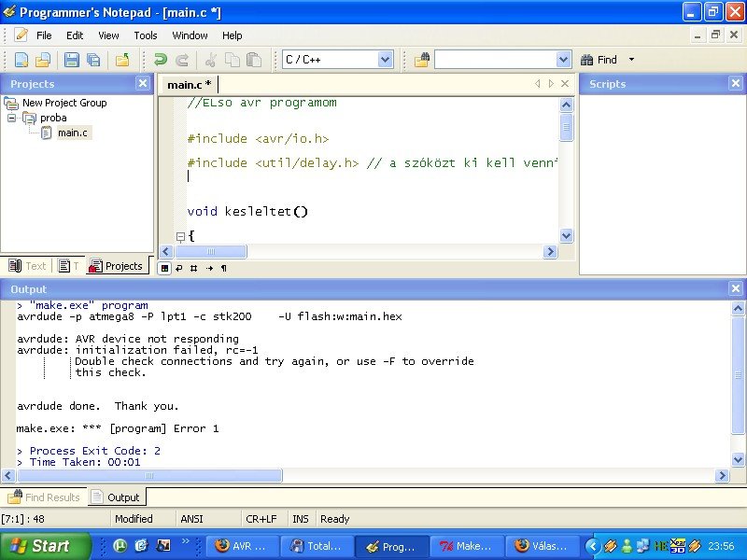The image size is (747, 560).
Task: Click the CR+LF status bar entry
Action: click(x=261, y=519)
